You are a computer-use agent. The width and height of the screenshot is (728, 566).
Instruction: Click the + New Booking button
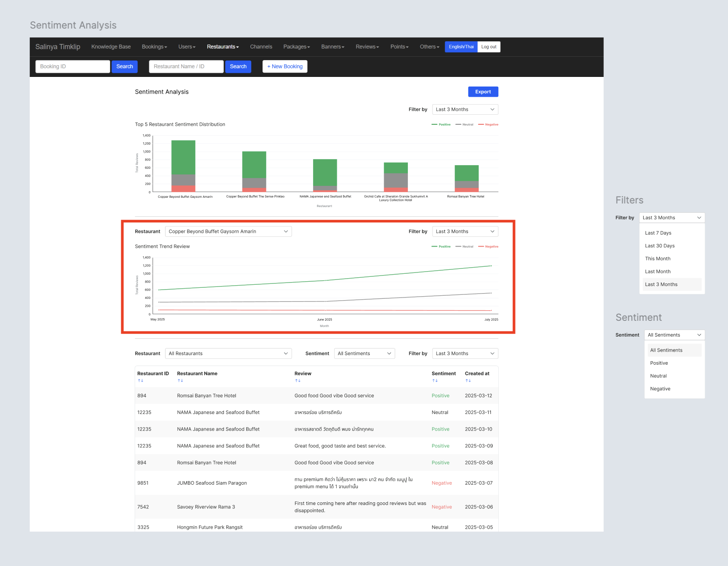tap(285, 67)
